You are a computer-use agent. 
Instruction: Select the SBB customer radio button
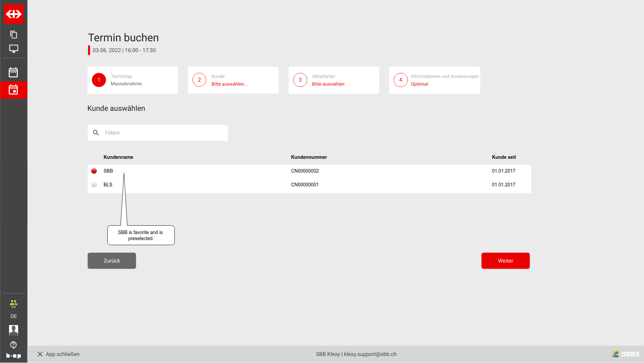click(x=94, y=171)
